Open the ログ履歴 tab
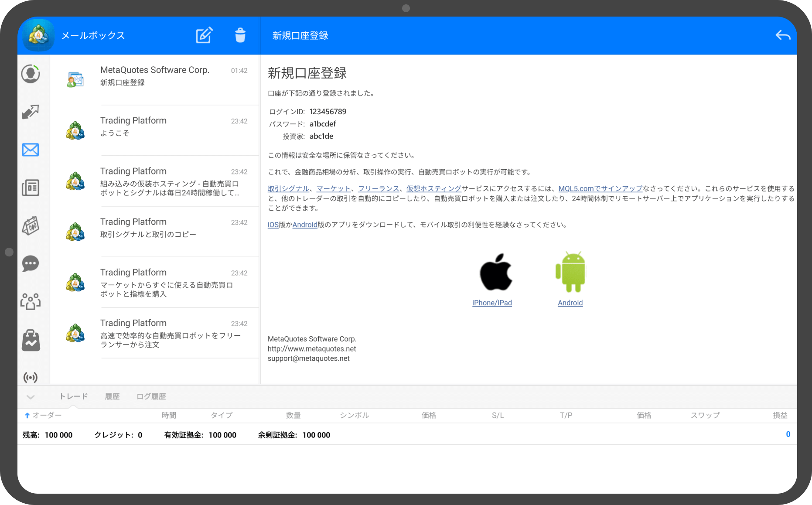 click(150, 396)
